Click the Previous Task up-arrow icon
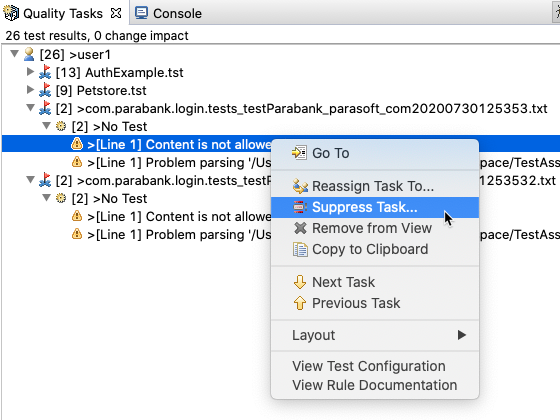The image size is (560, 420). [x=300, y=303]
